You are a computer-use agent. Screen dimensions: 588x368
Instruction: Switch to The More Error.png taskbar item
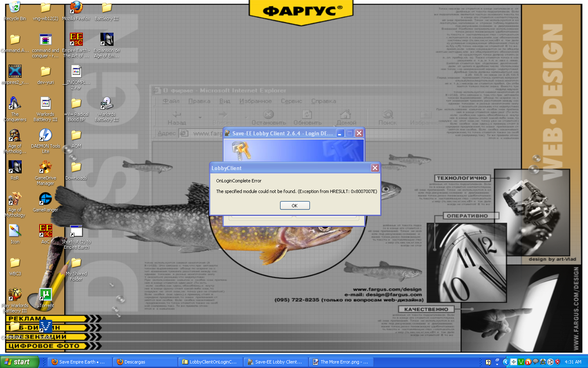click(341, 362)
